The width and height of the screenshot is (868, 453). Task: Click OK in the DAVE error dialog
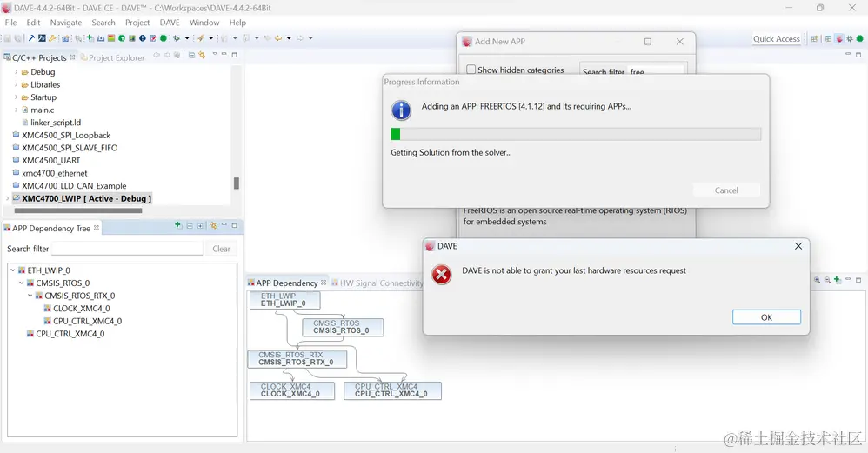766,317
